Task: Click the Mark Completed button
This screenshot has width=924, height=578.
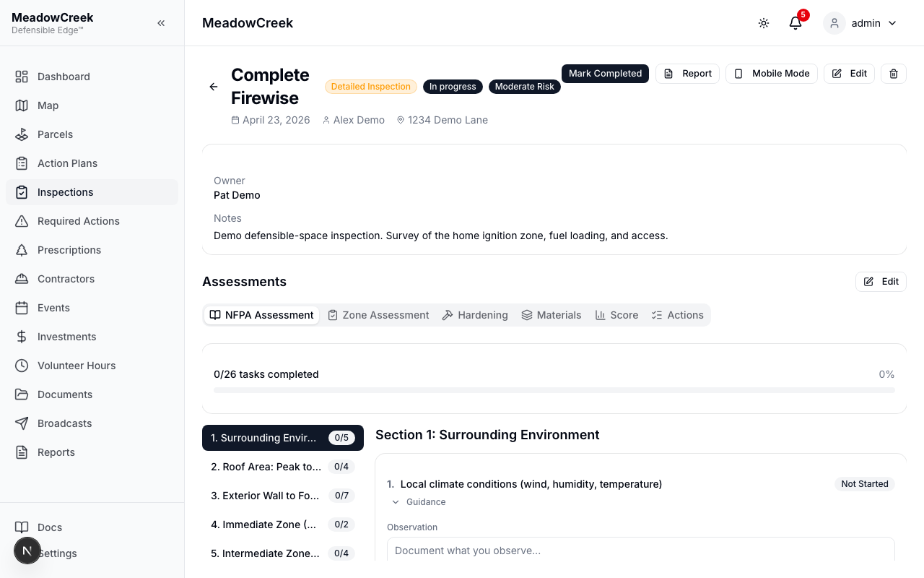Action: 605,74
